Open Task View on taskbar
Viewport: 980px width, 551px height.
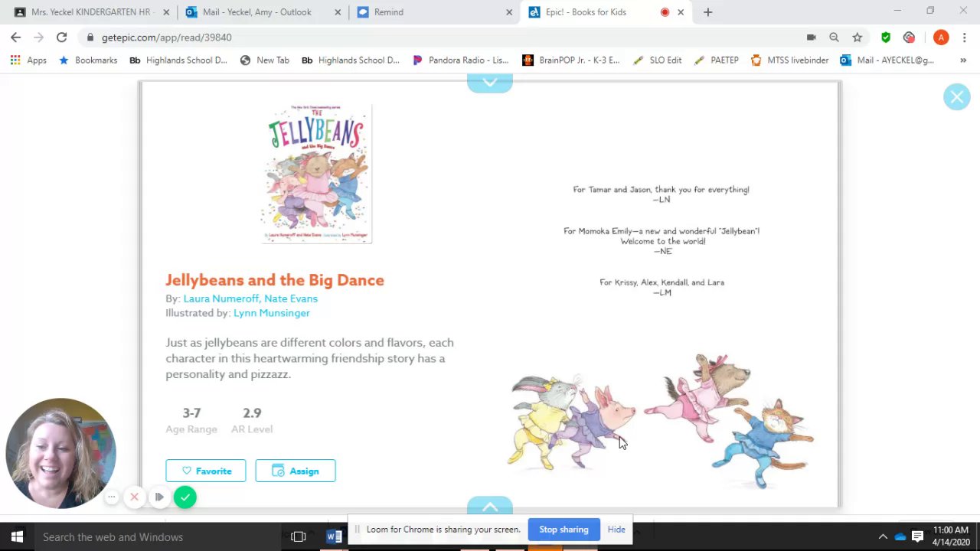(x=299, y=536)
